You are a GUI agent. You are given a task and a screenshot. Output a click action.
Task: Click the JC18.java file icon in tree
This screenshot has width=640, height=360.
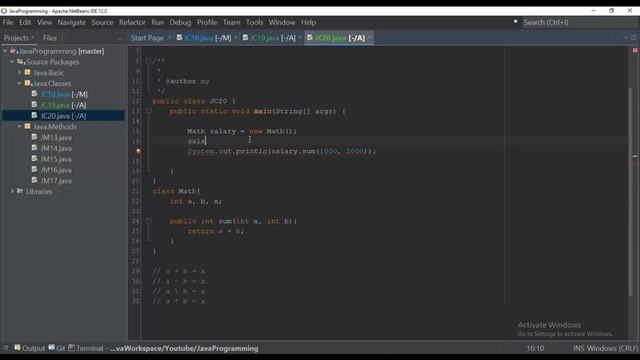point(35,94)
